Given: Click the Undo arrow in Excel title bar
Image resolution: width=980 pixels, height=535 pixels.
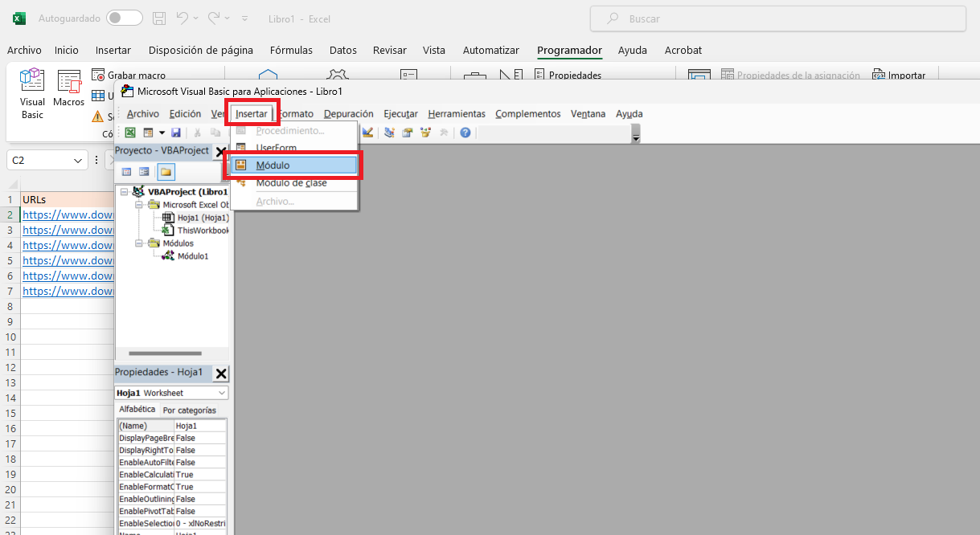Looking at the screenshot, I should coord(182,18).
